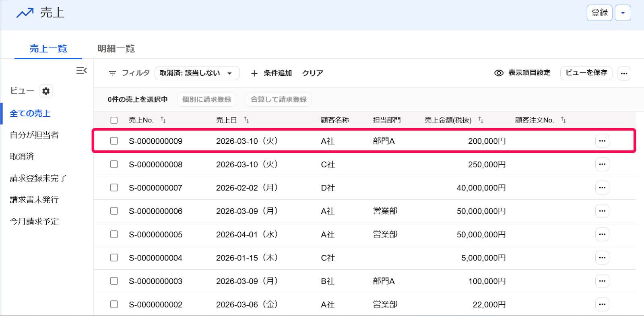Select the 取消済 view

22,156
